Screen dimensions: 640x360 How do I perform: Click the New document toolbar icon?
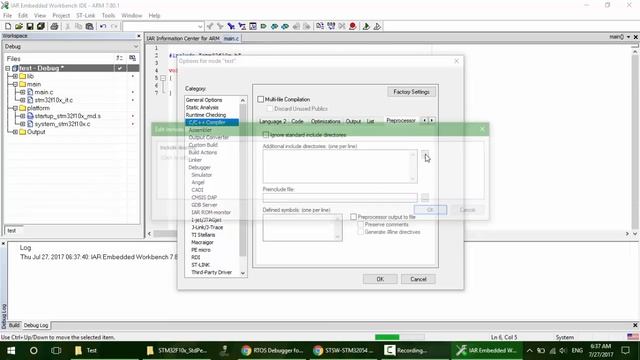click(8, 27)
